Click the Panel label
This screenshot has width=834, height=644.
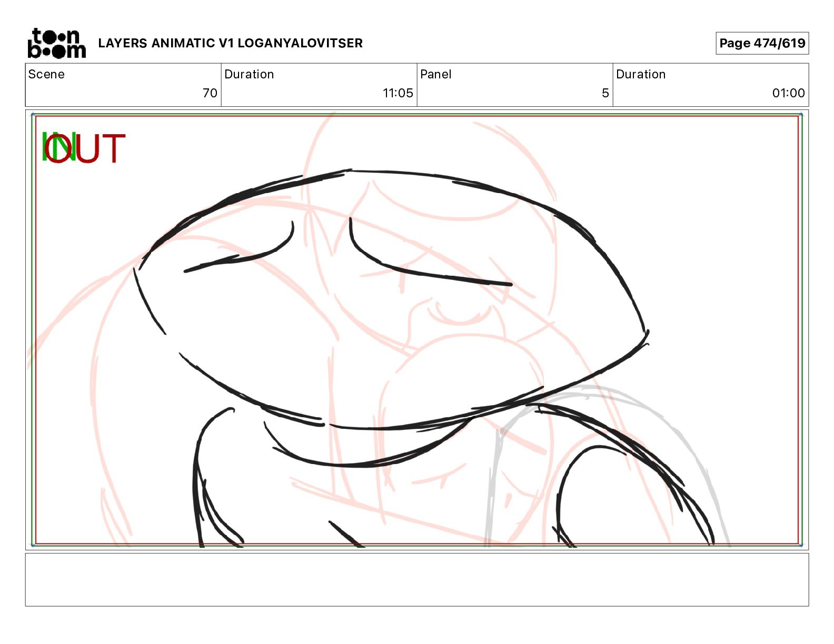click(x=435, y=74)
